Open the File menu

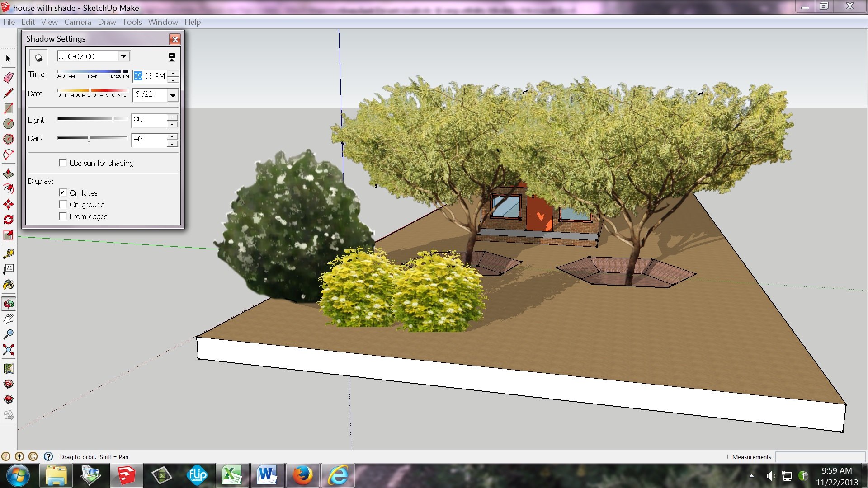point(9,22)
